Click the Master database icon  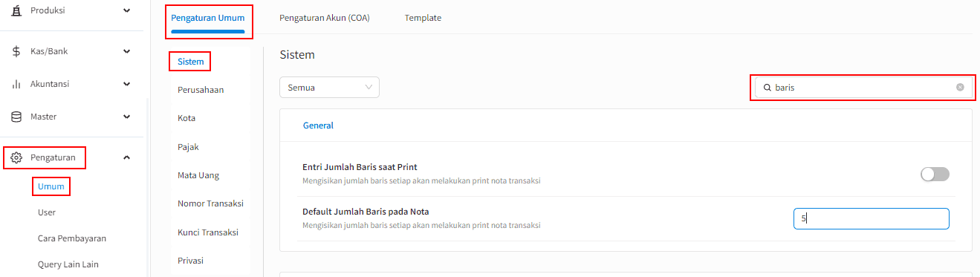click(x=16, y=117)
